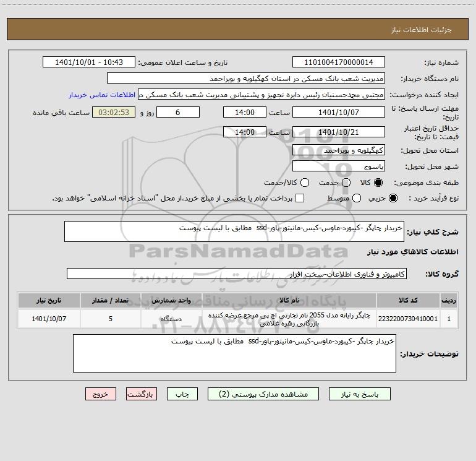Viewport: 476px width, 461px height.
Task: Select the کالا/خدمت radio button
Action: (x=305, y=183)
